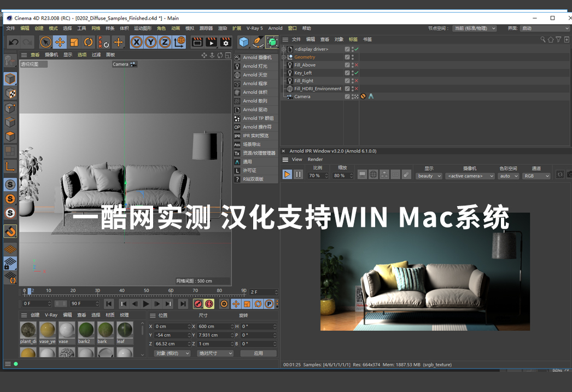
Task: Click the Arnold 摄像机 entry icon
Action: tap(237, 57)
